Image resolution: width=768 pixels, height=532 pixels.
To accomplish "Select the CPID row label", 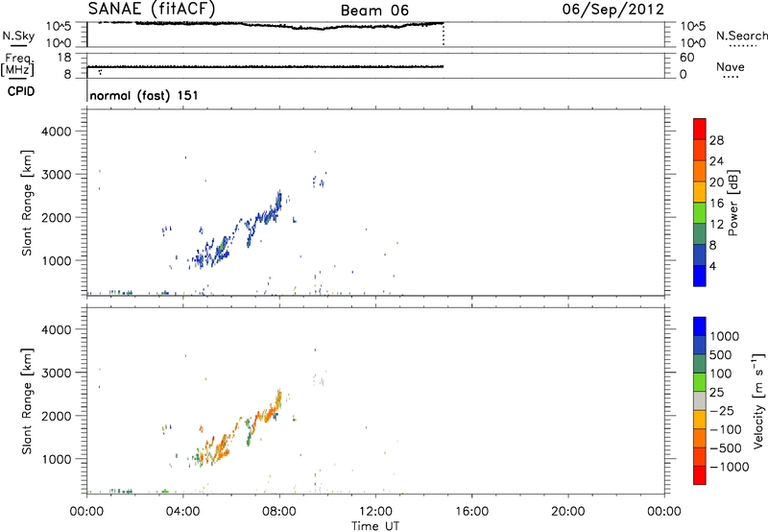I will 21,91.
